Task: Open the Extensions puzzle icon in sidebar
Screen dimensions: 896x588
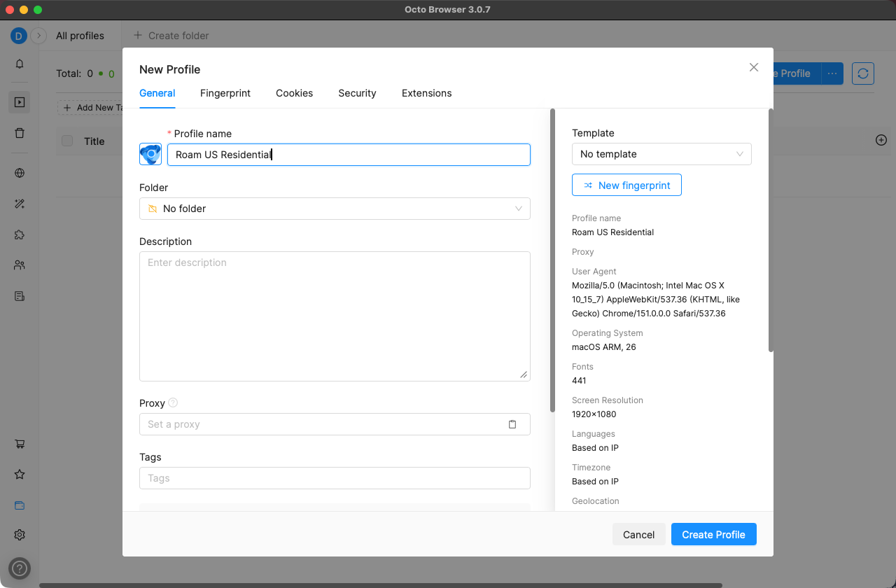Action: [x=20, y=234]
